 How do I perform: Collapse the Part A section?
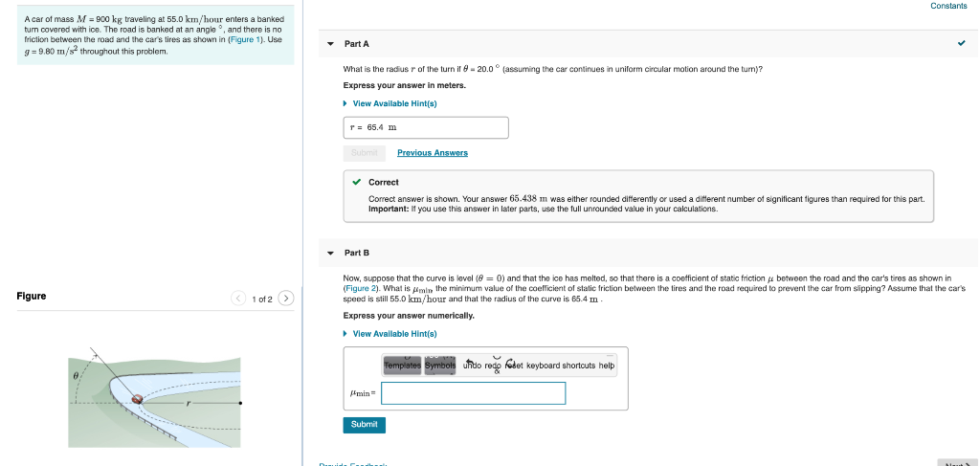(330, 44)
